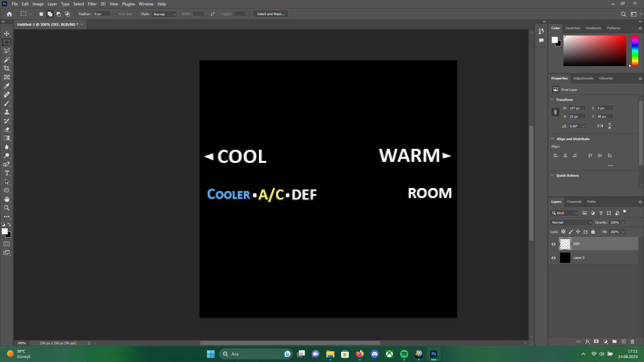Viewport: 644px width, 362px height.
Task: Select the Crop tool
Action: pos(7,68)
